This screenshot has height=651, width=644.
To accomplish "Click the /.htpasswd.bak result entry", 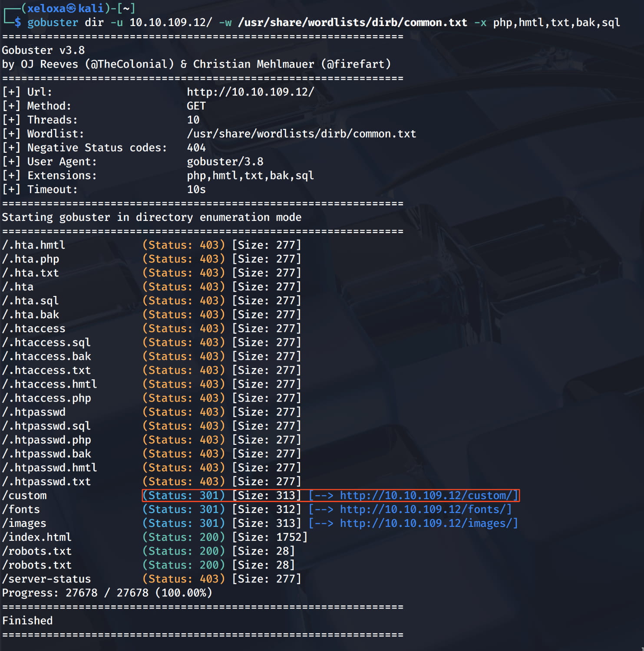I will point(46,454).
